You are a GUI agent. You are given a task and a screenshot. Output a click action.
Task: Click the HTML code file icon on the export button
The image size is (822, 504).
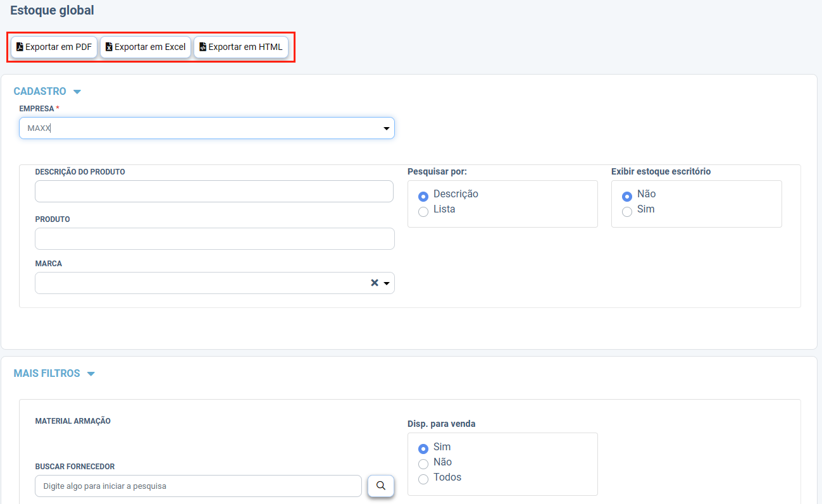[202, 47]
